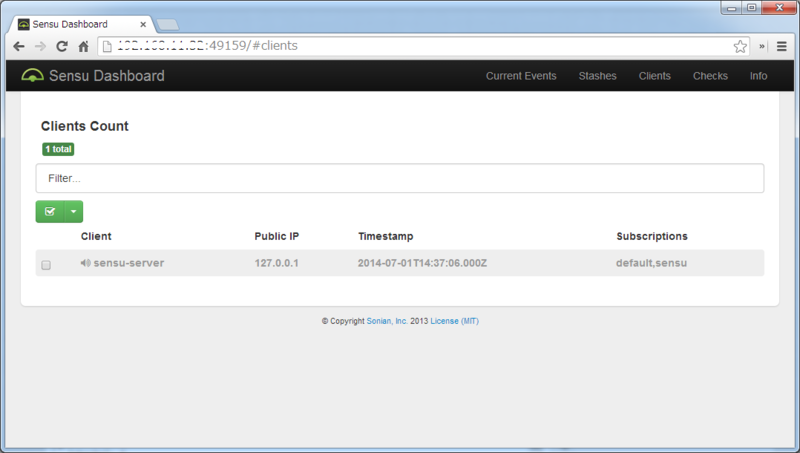Click the green select-all checkbox button
800x453 pixels.
pos(49,212)
